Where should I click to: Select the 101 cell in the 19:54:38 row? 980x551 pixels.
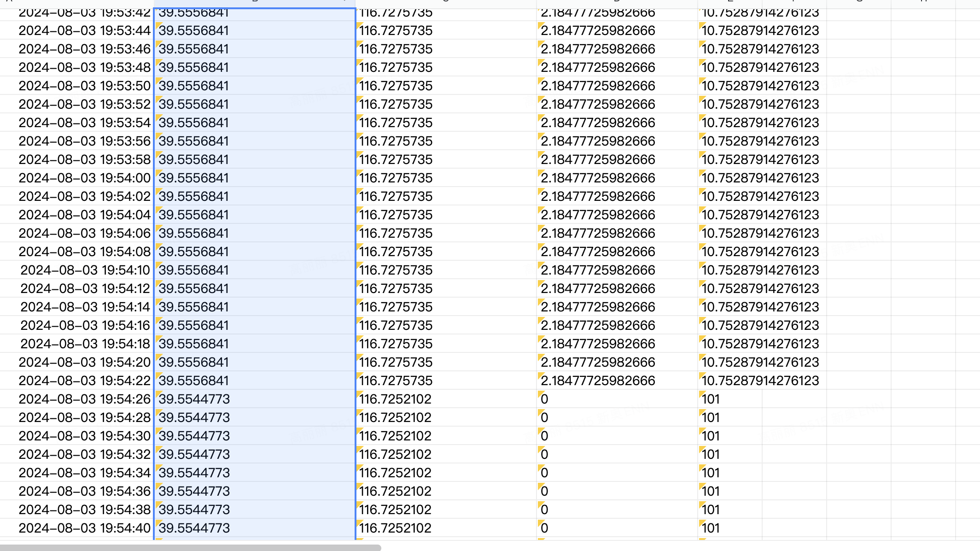(x=711, y=510)
